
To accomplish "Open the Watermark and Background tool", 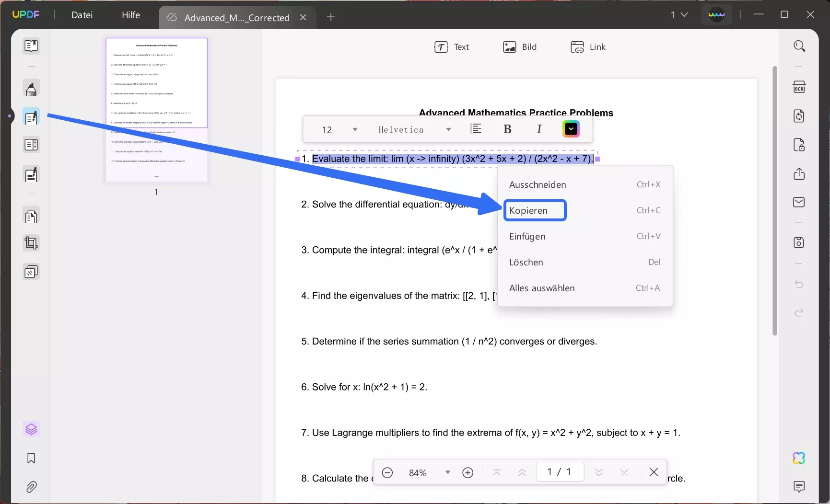I will point(31,272).
